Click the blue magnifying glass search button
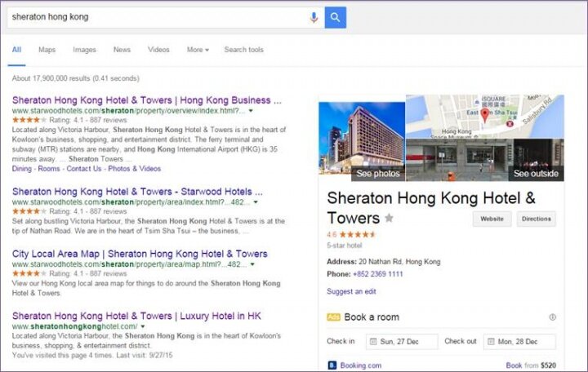Screen dimensions: 588x372 pyautogui.click(x=336, y=17)
